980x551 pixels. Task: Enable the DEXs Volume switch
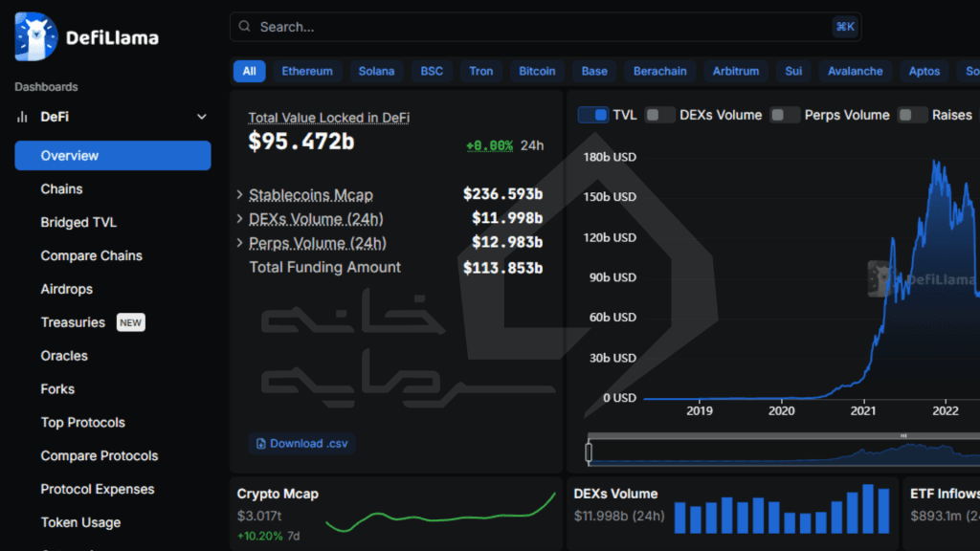pyautogui.click(x=659, y=115)
